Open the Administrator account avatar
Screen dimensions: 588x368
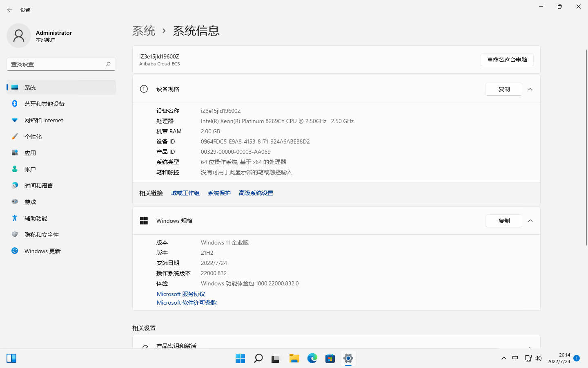19,36
